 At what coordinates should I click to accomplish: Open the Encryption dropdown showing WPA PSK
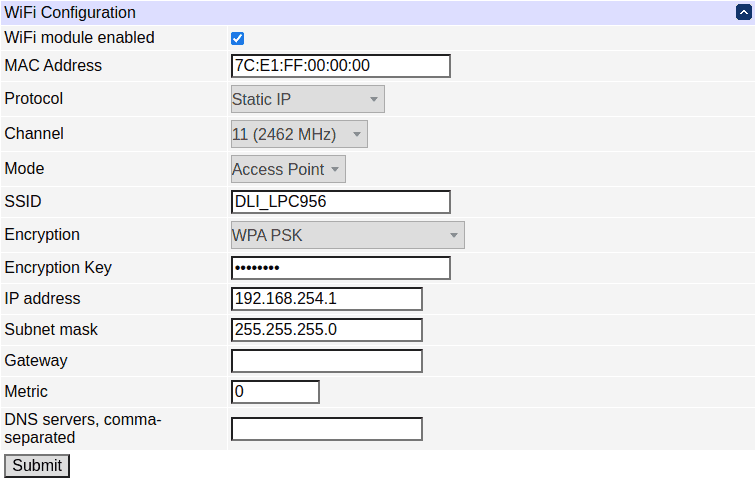[347, 235]
